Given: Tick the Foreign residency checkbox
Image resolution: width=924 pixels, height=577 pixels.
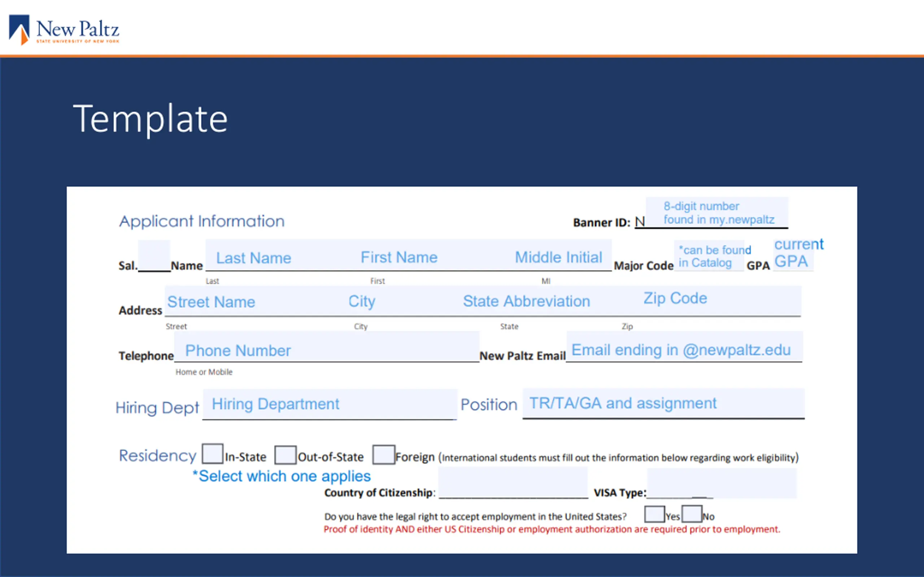Looking at the screenshot, I should coord(383,454).
